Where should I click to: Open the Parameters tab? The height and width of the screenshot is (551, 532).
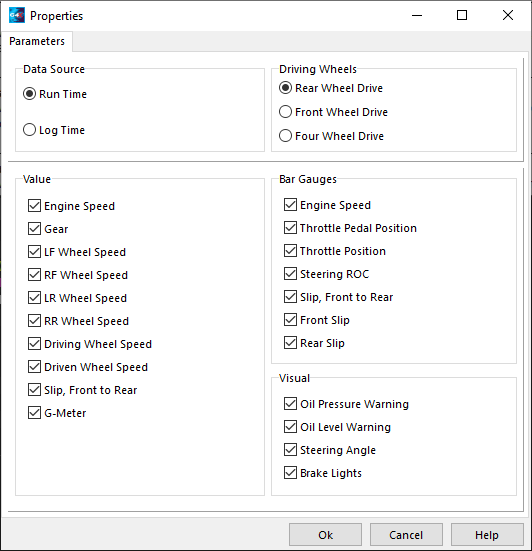37,41
